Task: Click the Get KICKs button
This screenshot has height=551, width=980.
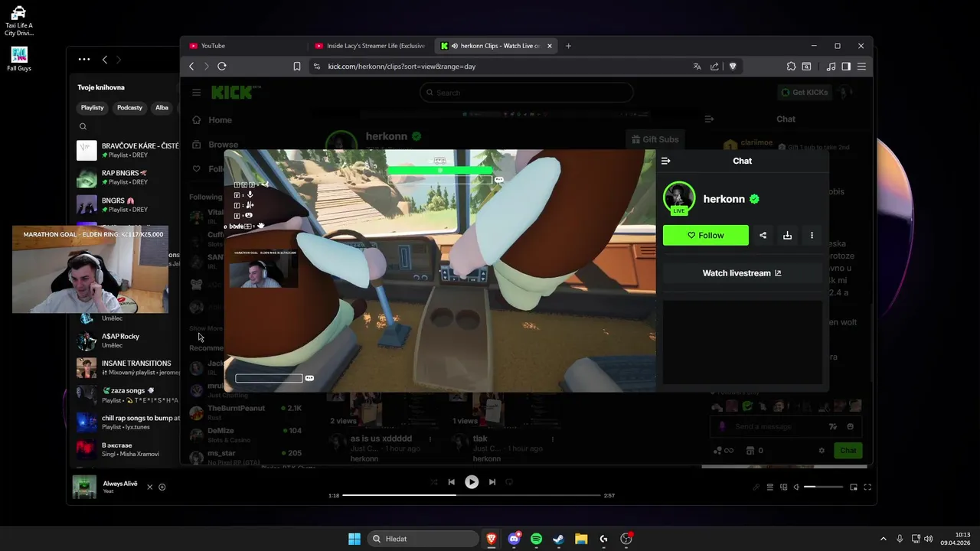Action: coord(805,93)
